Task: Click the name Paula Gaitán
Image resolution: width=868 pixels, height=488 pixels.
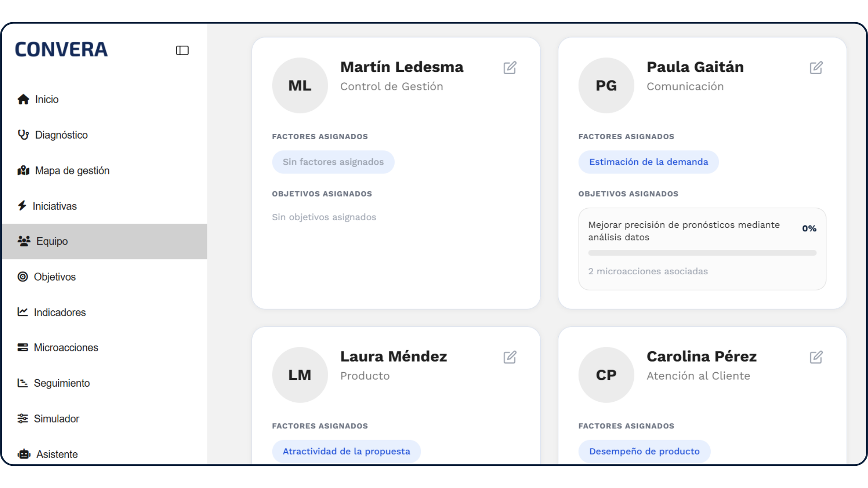Action: [695, 67]
